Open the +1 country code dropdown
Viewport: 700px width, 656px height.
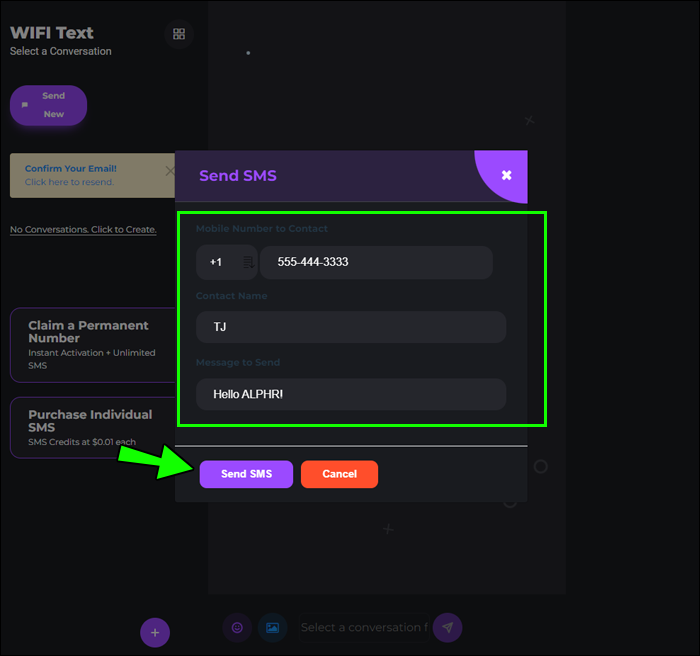pos(217,263)
